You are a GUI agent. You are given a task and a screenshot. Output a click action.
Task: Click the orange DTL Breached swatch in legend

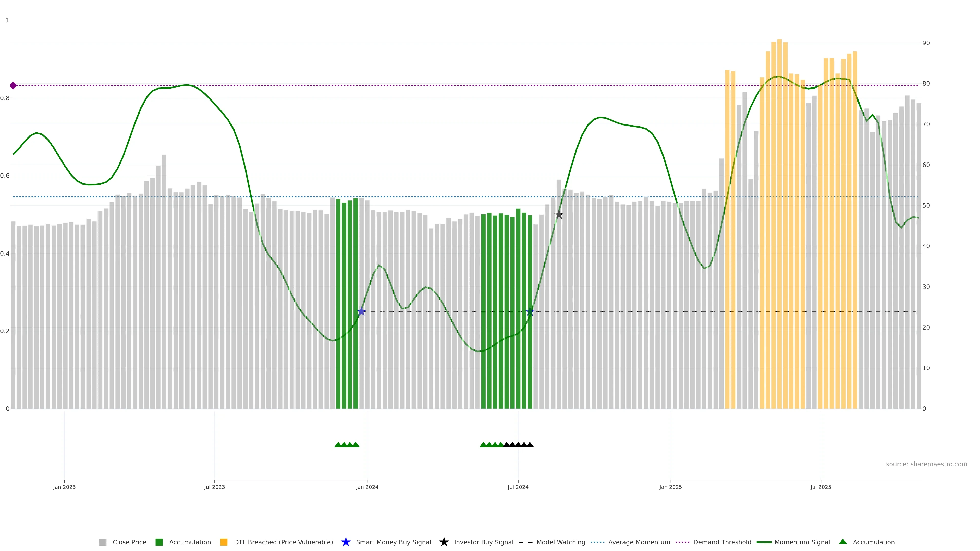[x=224, y=542]
